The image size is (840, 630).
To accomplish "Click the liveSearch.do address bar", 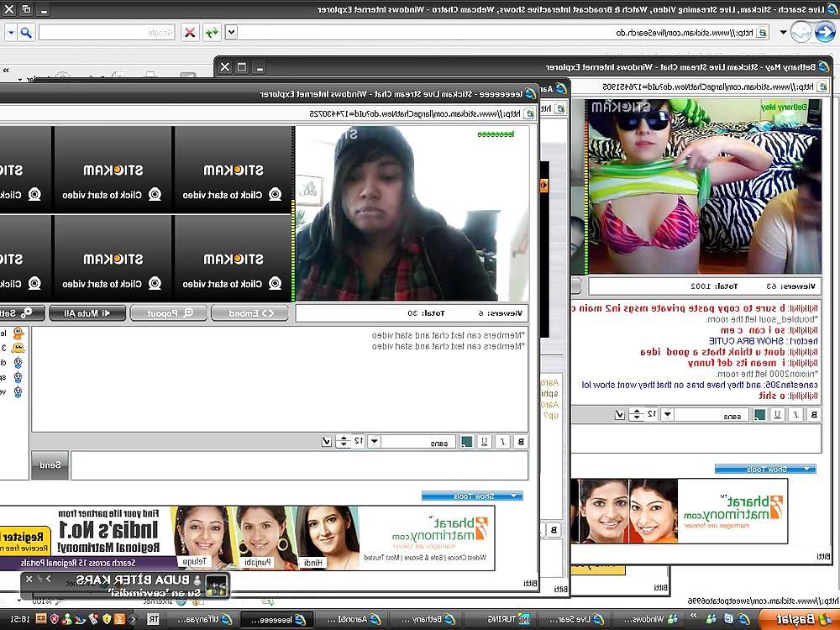I will (x=503, y=33).
